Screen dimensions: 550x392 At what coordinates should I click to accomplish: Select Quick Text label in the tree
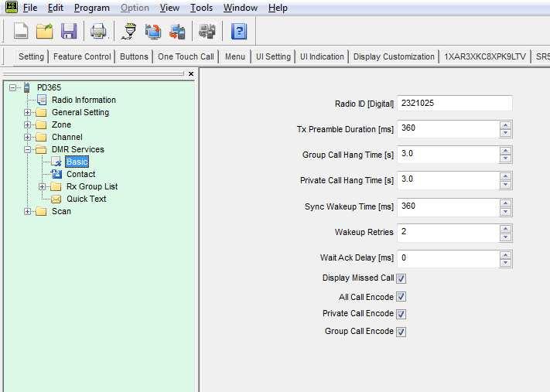(87, 199)
